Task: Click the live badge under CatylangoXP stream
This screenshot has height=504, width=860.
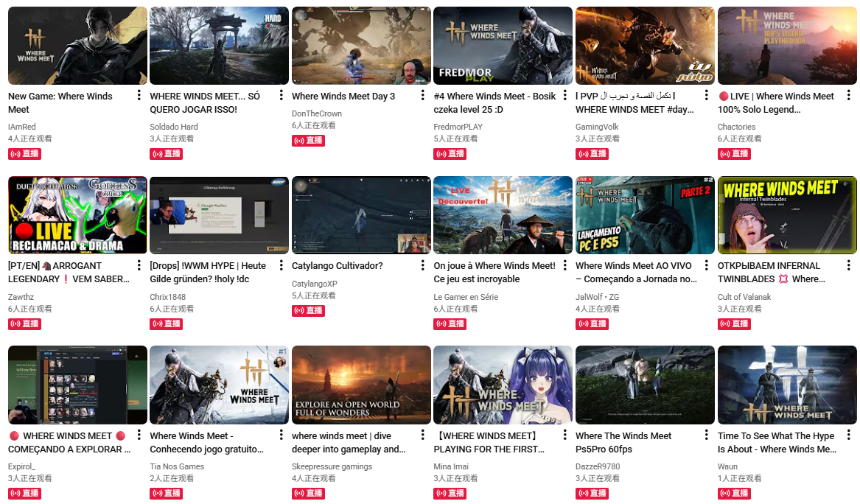Action: coord(308,310)
